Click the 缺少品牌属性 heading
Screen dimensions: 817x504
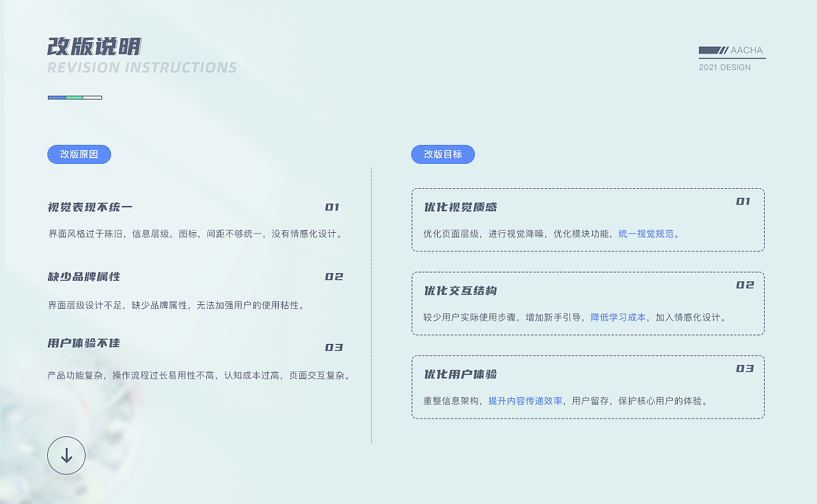pos(84,277)
